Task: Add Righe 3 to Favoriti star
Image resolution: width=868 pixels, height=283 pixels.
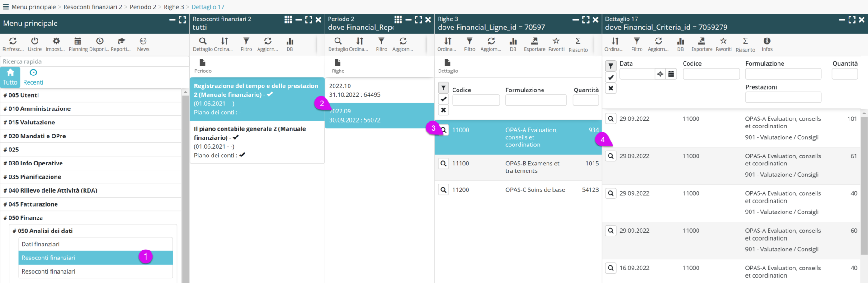Action: (556, 42)
